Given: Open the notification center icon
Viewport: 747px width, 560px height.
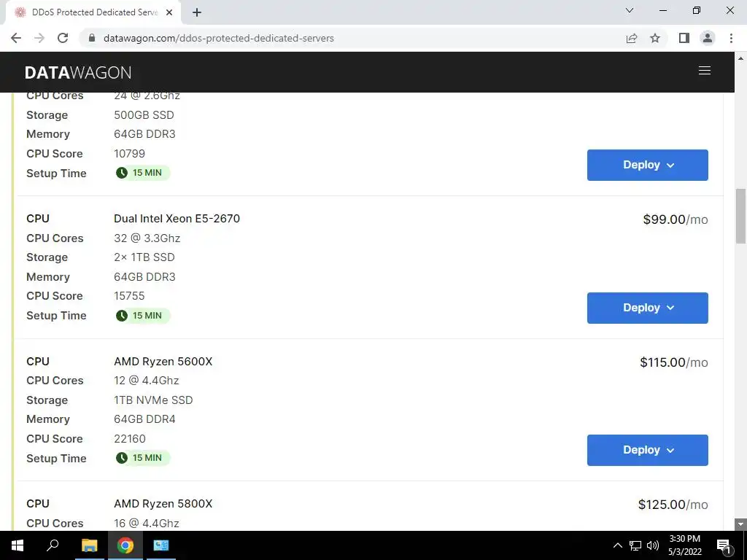Looking at the screenshot, I should (x=724, y=545).
